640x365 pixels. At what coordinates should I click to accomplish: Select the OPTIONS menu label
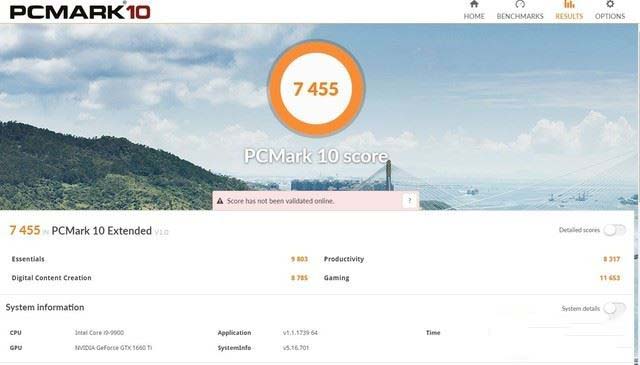tap(610, 16)
